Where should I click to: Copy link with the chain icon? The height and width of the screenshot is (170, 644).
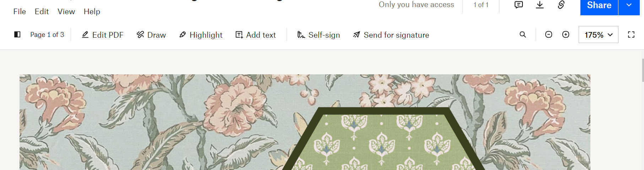[x=561, y=5]
